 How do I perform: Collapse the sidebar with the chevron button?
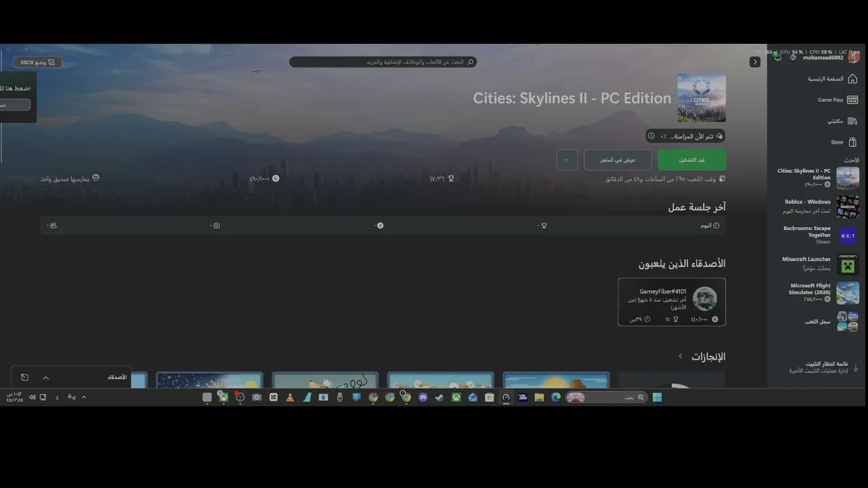pyautogui.click(x=755, y=62)
